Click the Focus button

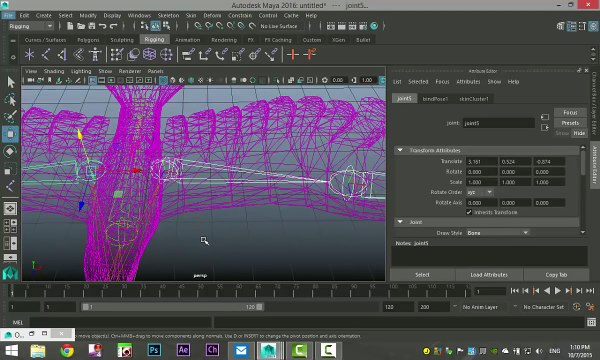(570, 112)
